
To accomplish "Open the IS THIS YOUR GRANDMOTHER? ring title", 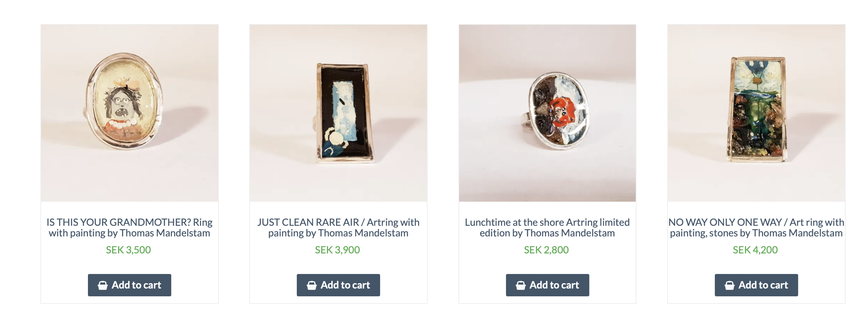I will point(129,228).
